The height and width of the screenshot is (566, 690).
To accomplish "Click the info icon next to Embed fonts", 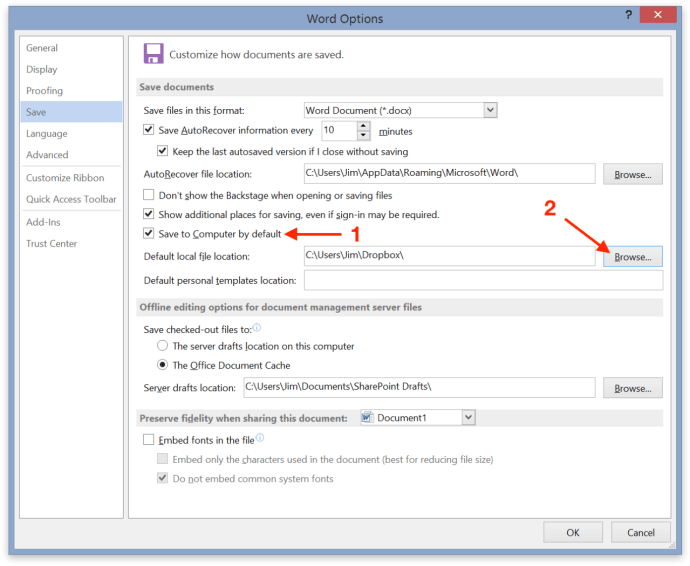I will pyautogui.click(x=260, y=437).
